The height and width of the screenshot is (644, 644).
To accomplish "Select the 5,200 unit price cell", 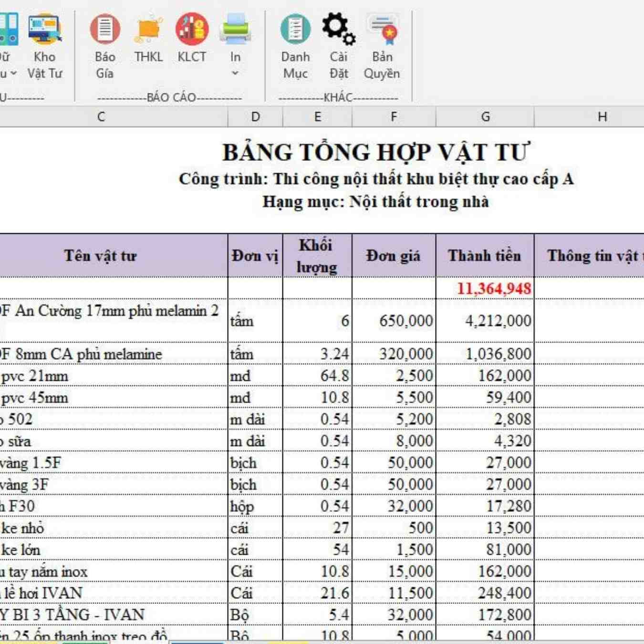I will [394, 419].
